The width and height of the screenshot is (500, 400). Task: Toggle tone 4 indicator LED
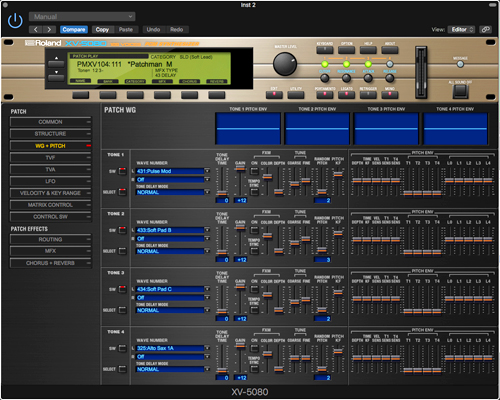(390, 64)
